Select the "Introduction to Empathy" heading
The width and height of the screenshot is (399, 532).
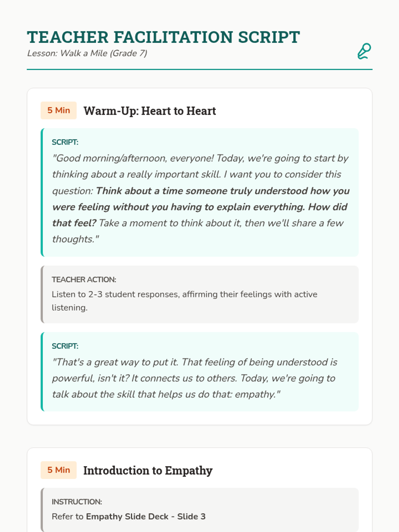point(148,470)
